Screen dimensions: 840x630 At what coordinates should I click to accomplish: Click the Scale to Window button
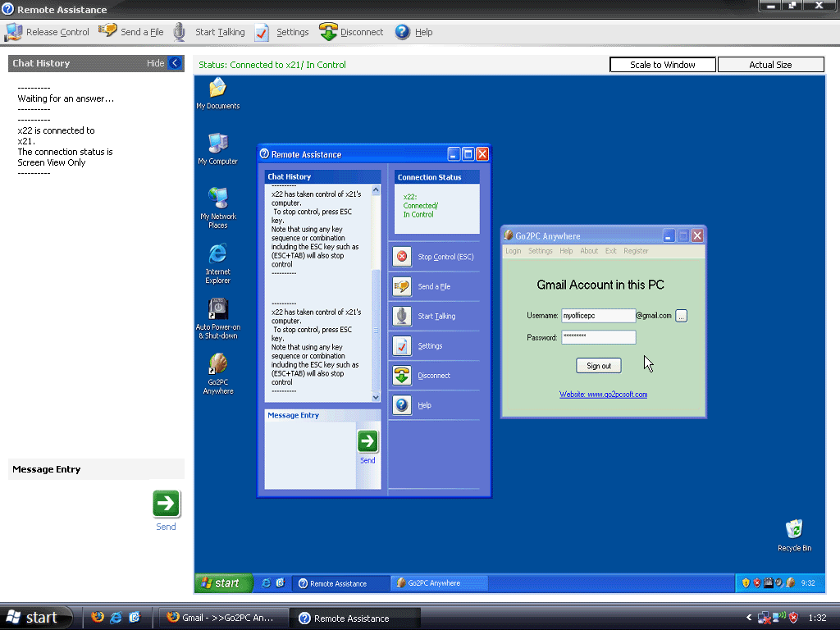663,65
